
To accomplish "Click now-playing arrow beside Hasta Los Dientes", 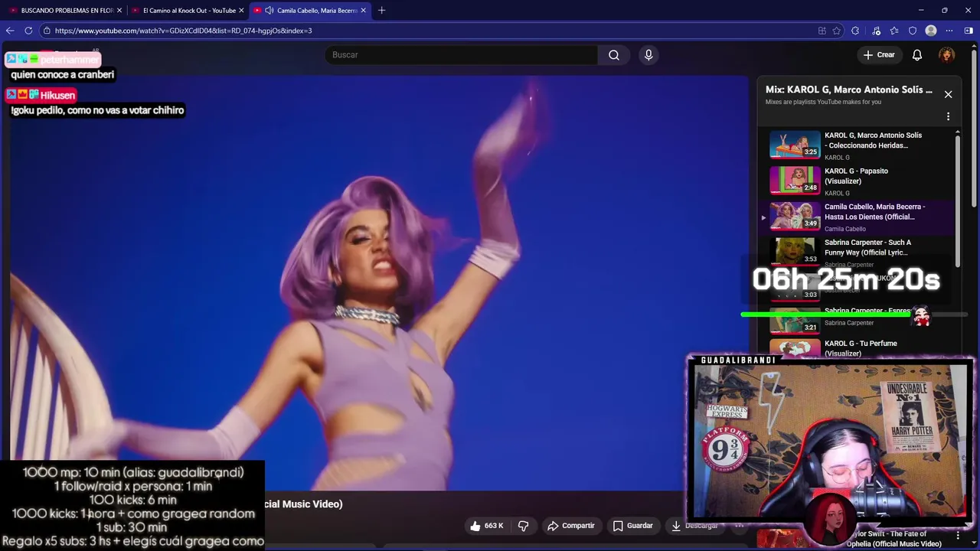I will [763, 217].
